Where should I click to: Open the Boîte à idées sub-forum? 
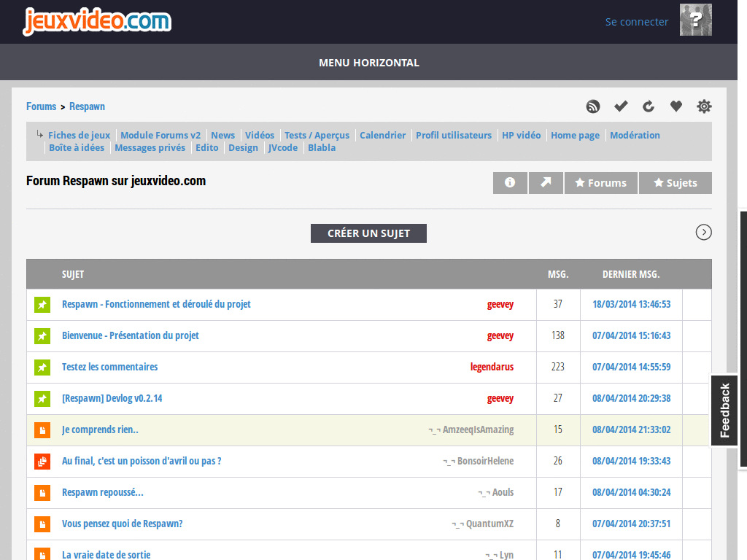[77, 147]
